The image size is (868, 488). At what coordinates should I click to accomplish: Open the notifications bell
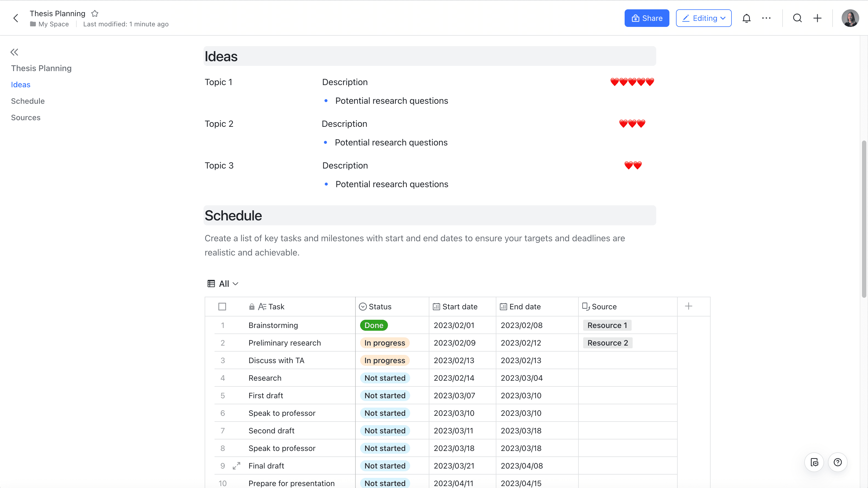tap(746, 18)
